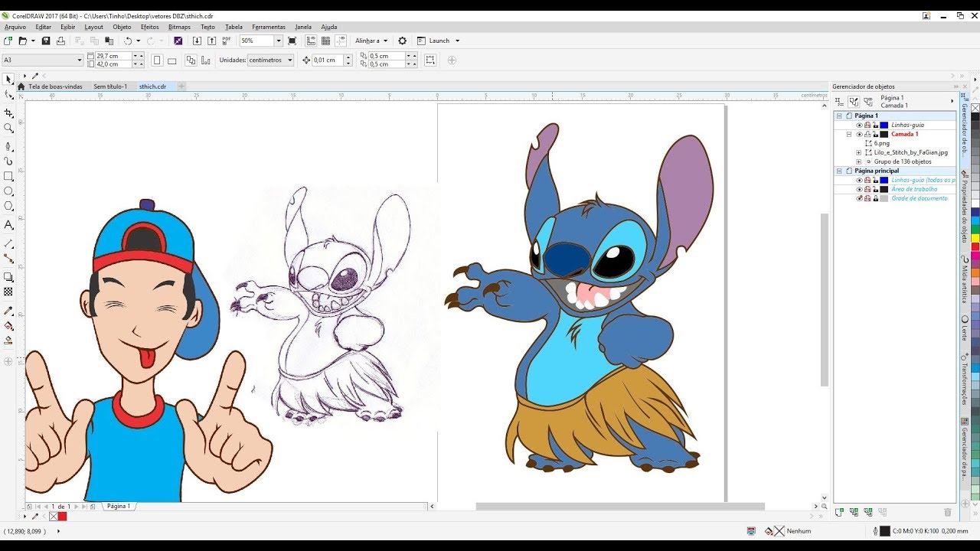Open Options gear icon in toolbar
This screenshot has width=980, height=551.
pyautogui.click(x=402, y=41)
